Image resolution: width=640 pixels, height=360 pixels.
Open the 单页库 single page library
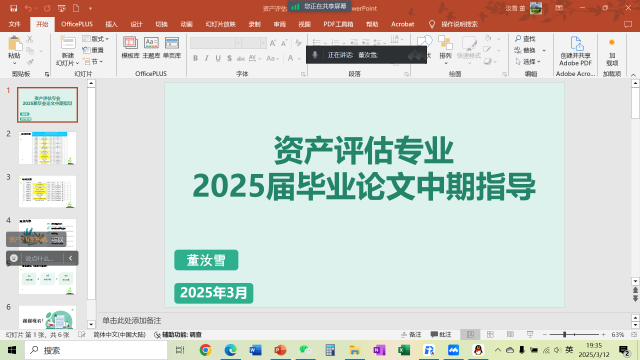pos(172,47)
